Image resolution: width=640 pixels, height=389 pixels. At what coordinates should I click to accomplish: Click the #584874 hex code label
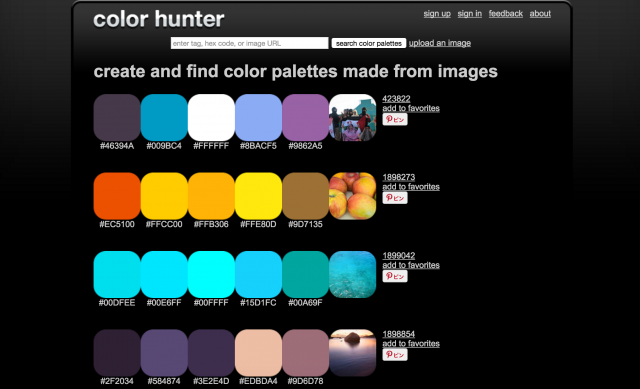point(164,381)
